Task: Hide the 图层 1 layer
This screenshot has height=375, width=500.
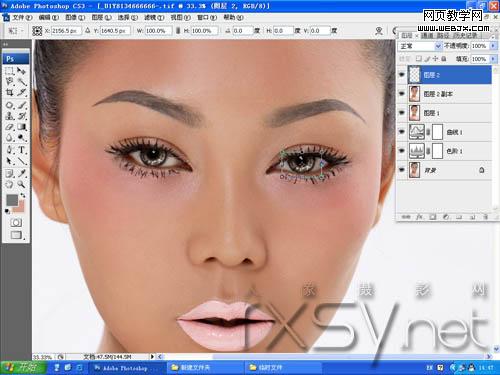Action: [402, 113]
